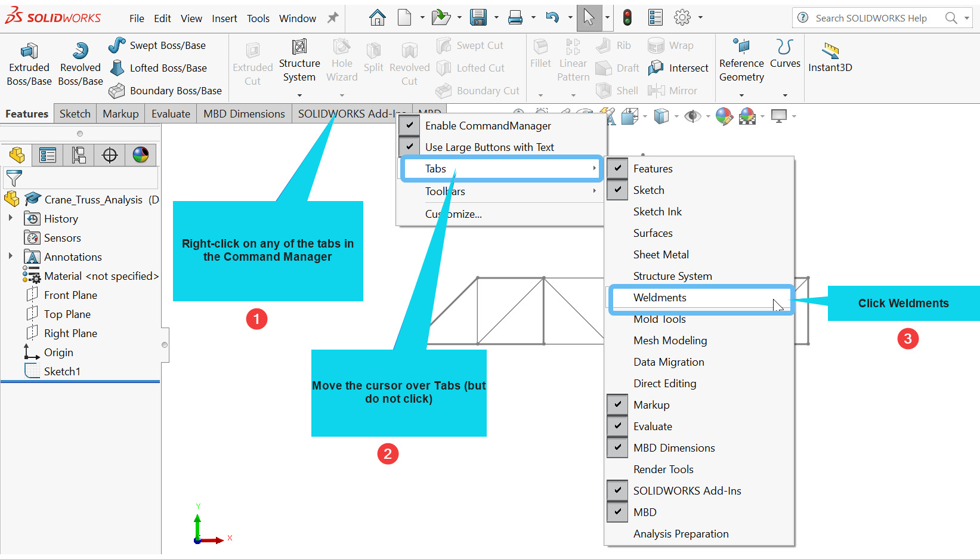Choose Lofted Boss/Base
Image resolution: width=980 pixels, height=559 pixels.
(158, 68)
